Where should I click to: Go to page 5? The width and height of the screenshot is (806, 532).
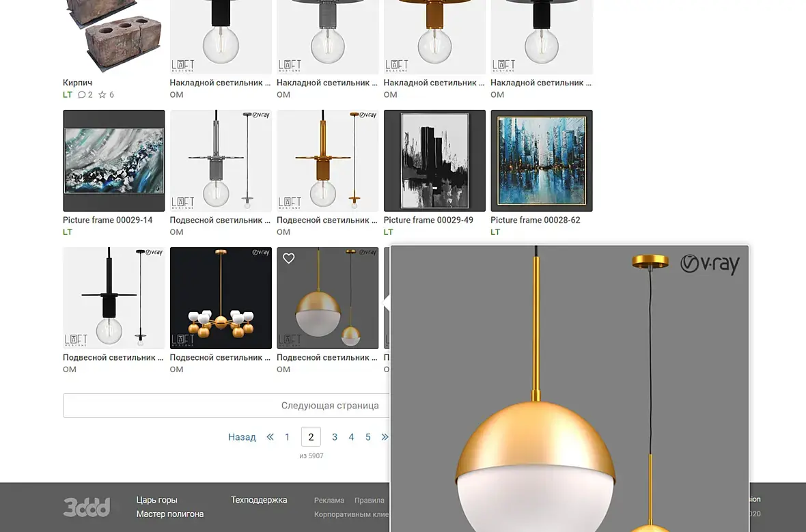click(x=368, y=437)
